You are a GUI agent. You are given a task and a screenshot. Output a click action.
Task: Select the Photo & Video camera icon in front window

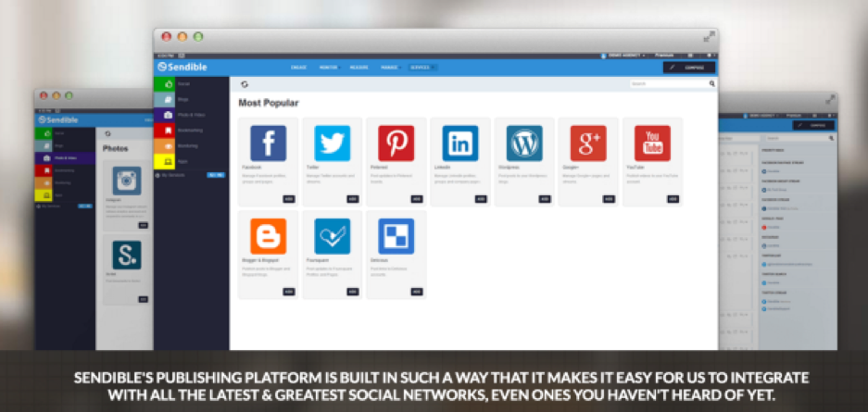click(x=164, y=115)
